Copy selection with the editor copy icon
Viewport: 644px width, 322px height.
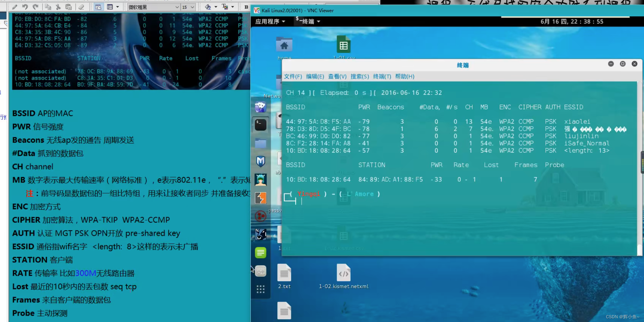tap(48, 7)
